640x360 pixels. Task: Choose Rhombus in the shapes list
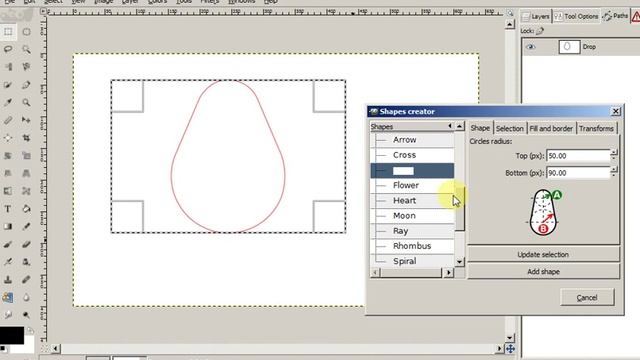coord(412,246)
